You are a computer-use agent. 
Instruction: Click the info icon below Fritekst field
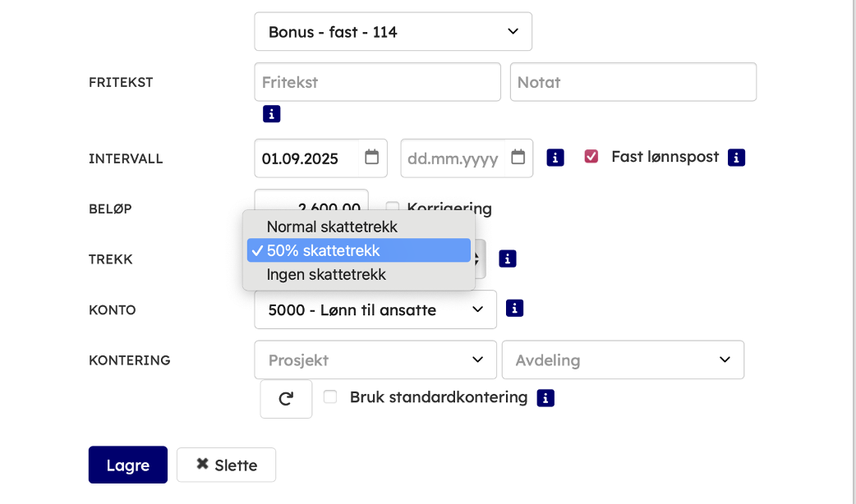coord(271,114)
